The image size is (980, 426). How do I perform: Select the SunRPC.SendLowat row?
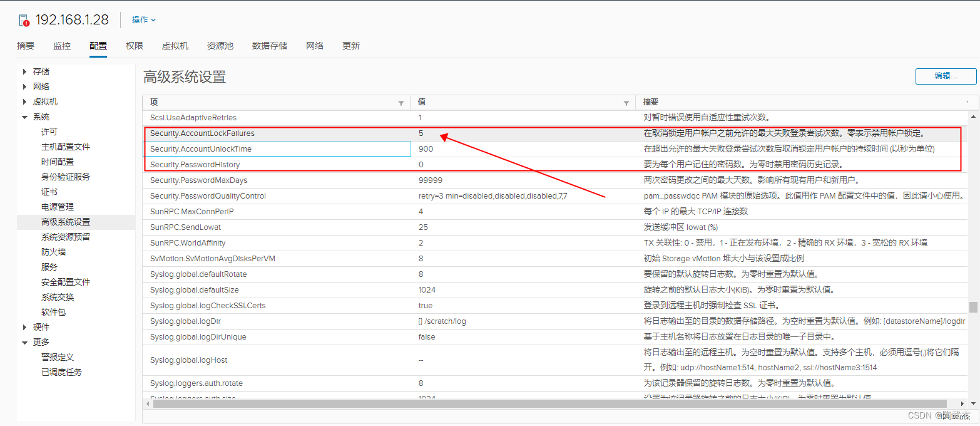point(555,227)
